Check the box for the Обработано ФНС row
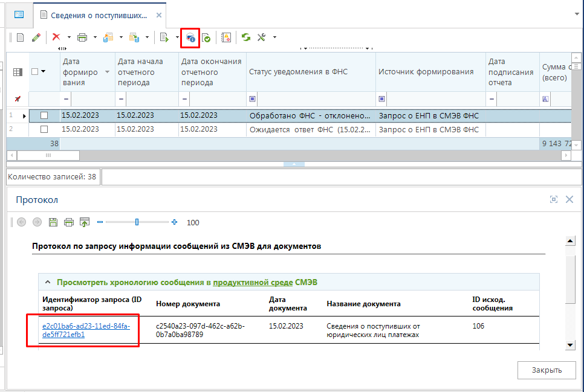The image size is (584, 392). 44,115
